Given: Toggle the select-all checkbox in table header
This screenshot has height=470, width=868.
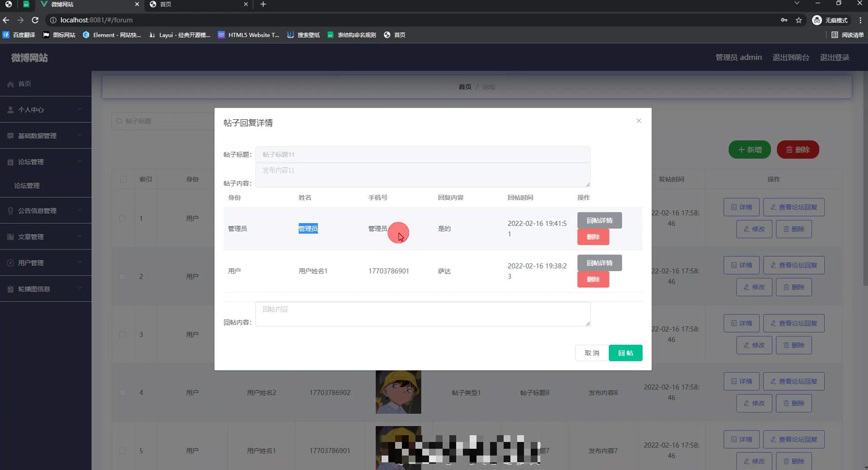Looking at the screenshot, I should click(123, 179).
